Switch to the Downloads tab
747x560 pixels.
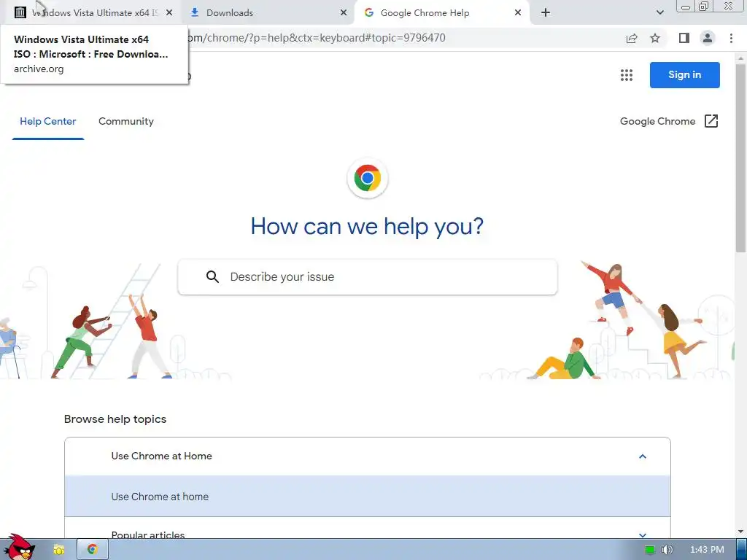[268, 13]
